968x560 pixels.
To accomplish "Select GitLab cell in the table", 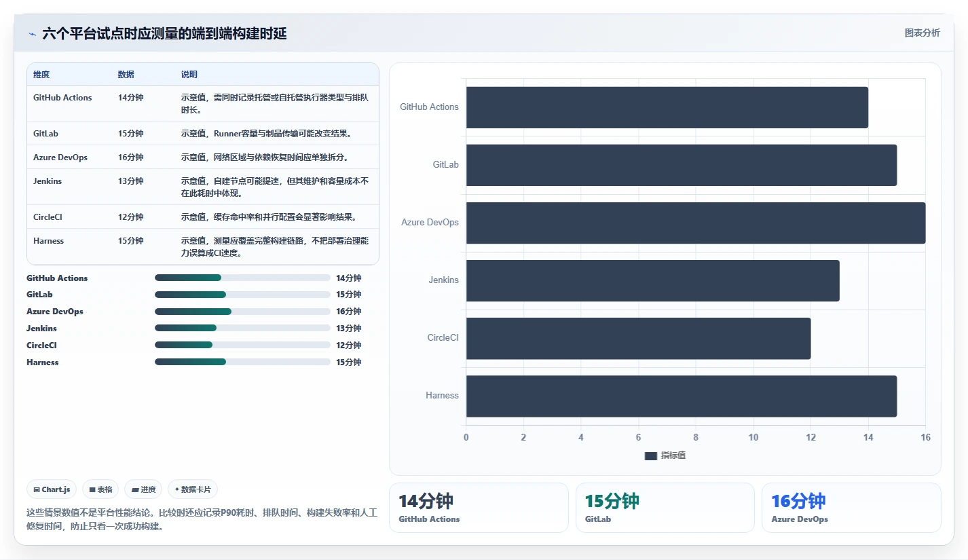I will [x=45, y=134].
